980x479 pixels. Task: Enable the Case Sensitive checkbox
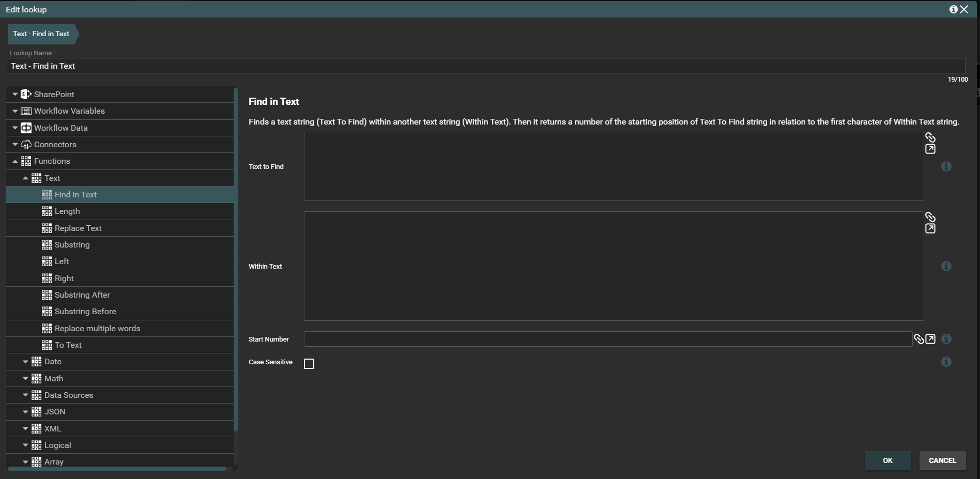pos(309,364)
